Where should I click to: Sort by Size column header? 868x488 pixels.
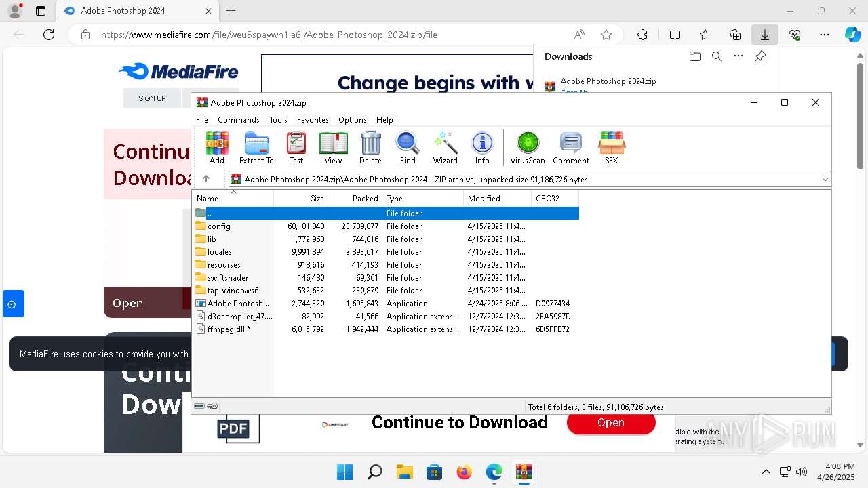301,199
